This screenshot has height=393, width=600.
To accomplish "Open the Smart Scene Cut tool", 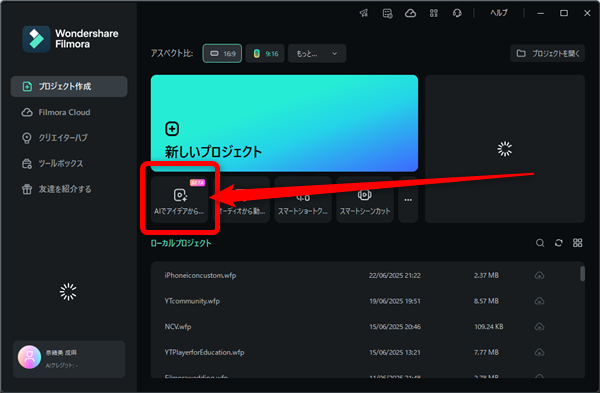I will (365, 199).
